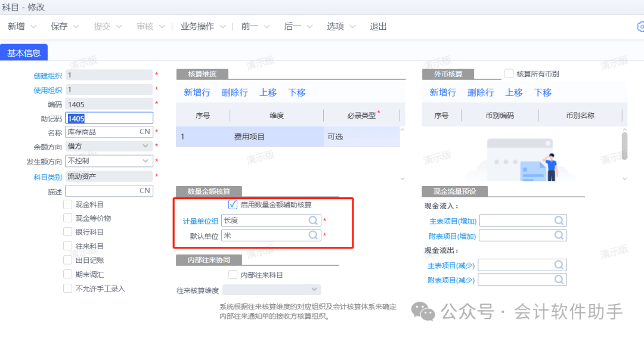The width and height of the screenshot is (644, 338).
Task: Click search icon in 计量单位组 field
Action: point(314,221)
